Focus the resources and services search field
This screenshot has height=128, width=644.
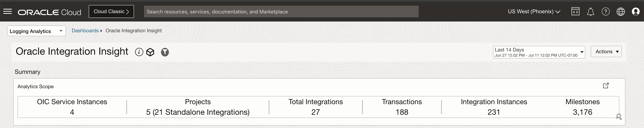coord(281,12)
